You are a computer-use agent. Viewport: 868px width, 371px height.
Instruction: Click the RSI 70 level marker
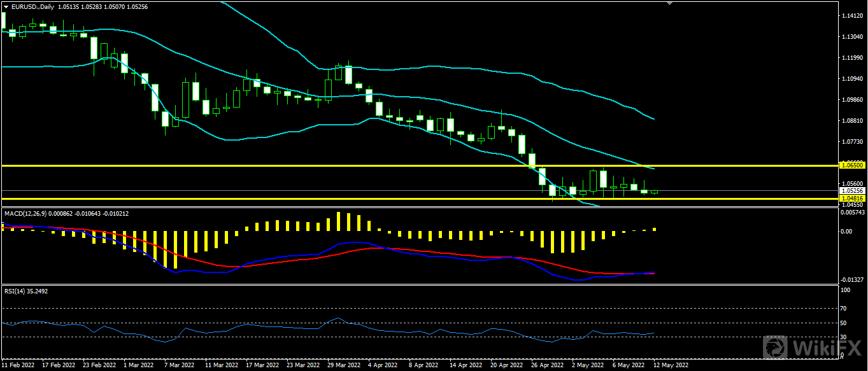coord(845,308)
